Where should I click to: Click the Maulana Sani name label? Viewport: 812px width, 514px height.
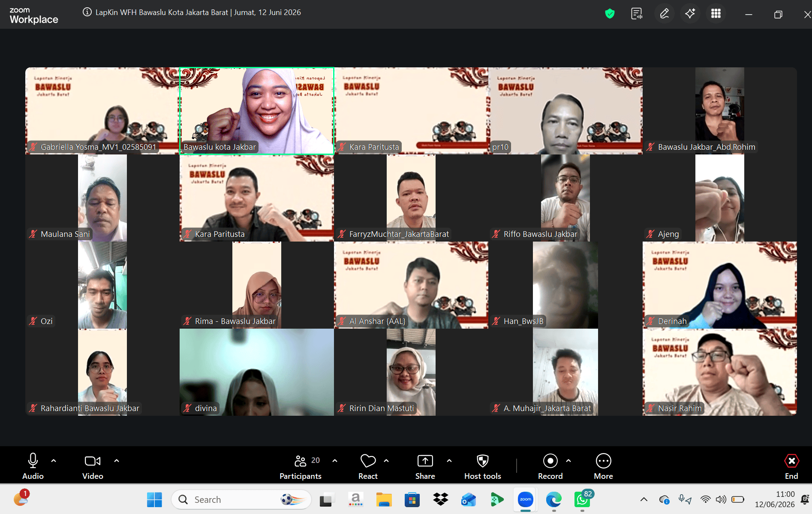point(65,234)
